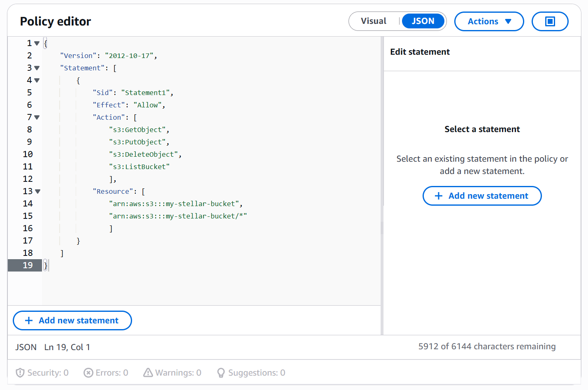Click the Suggestions lightbulb icon
The width and height of the screenshot is (588, 390).
click(x=221, y=373)
